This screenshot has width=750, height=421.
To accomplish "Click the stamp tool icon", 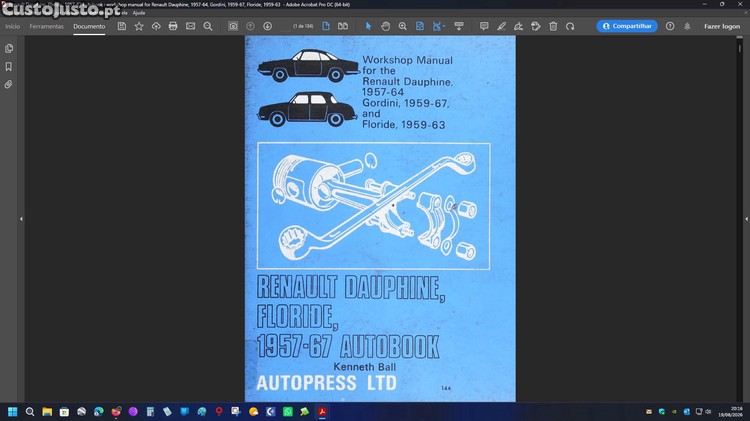I will (536, 26).
